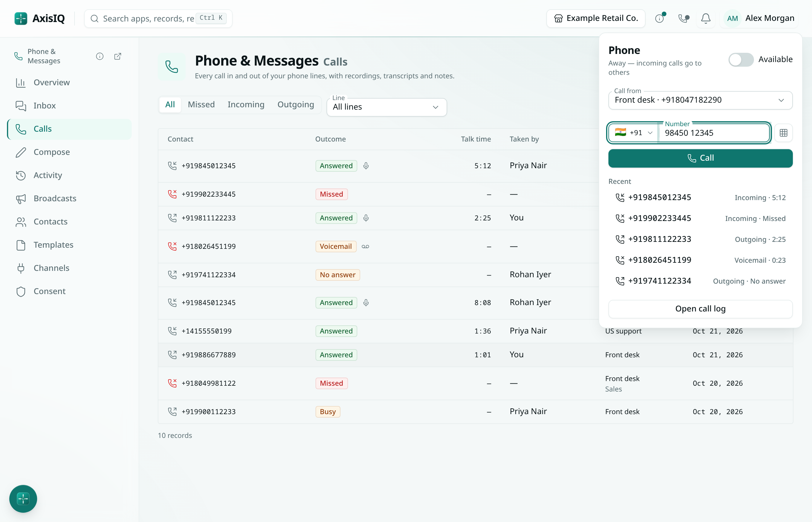This screenshot has height=522, width=812.
Task: Select recent call +918026451199 Voicemail
Action: coord(700,260)
